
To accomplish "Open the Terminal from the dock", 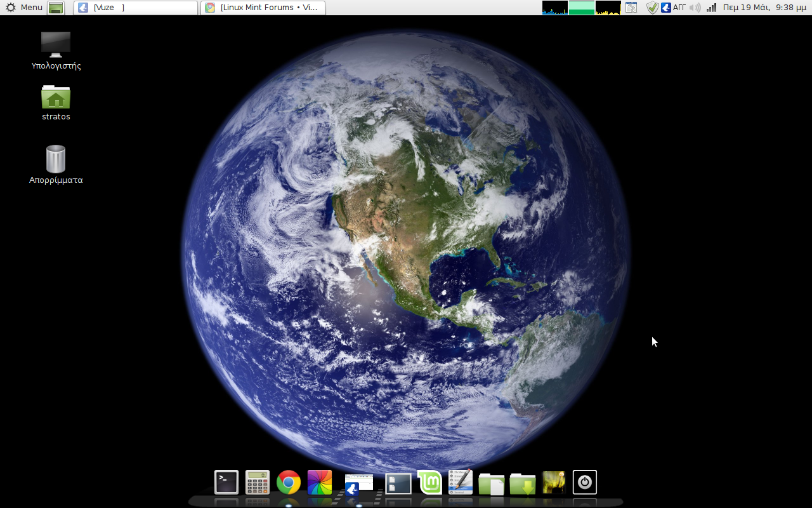I will [226, 483].
